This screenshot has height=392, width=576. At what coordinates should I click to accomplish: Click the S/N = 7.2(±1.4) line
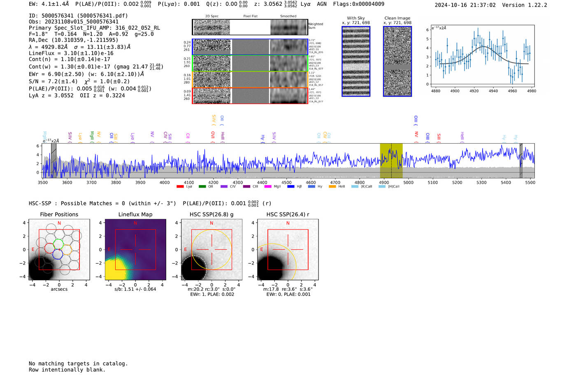(79, 81)
